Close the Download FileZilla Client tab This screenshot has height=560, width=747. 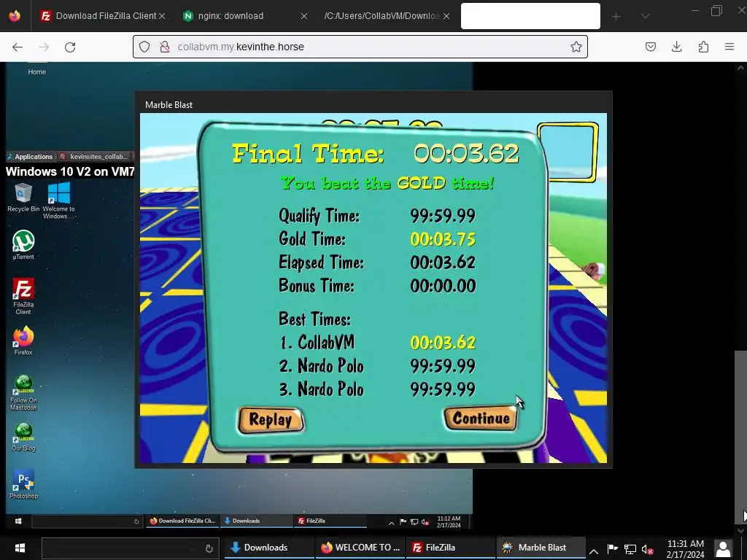click(x=162, y=16)
